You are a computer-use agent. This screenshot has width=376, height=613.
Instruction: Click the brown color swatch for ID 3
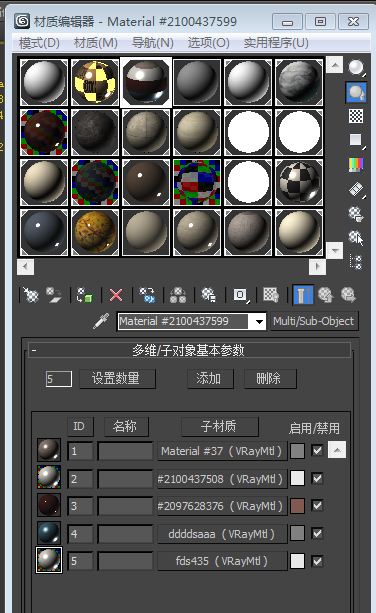[297, 506]
